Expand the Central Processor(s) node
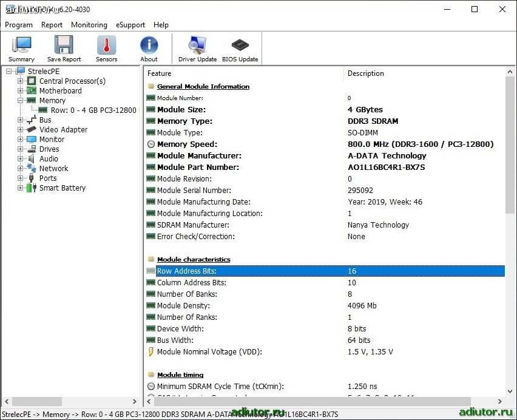The height and width of the screenshot is (420, 517). pyautogui.click(x=21, y=81)
